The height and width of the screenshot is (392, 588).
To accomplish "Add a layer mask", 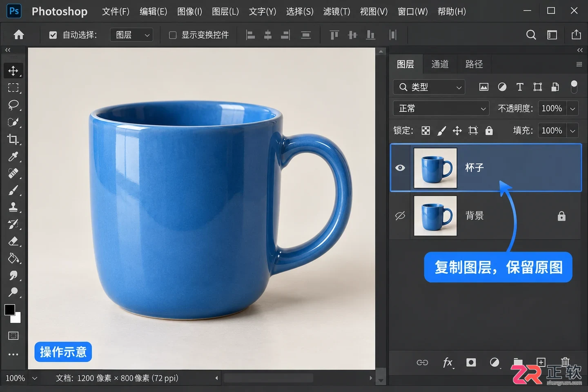I will click(x=471, y=362).
